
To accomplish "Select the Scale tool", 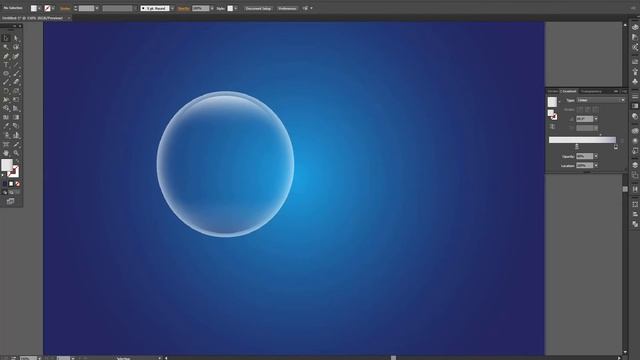I will 16,91.
